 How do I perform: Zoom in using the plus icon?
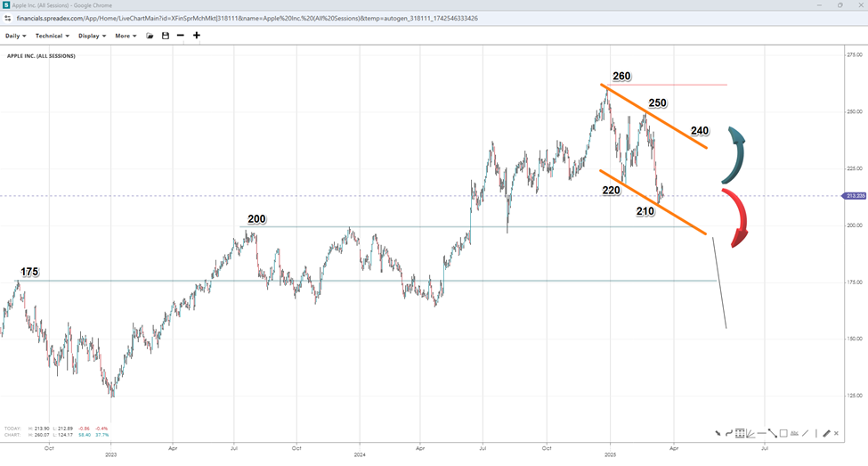coord(197,36)
